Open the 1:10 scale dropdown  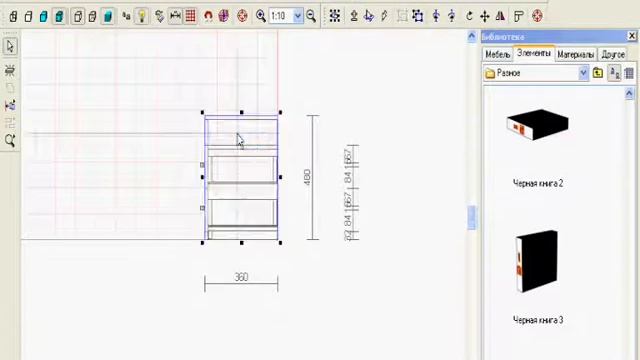pos(298,16)
